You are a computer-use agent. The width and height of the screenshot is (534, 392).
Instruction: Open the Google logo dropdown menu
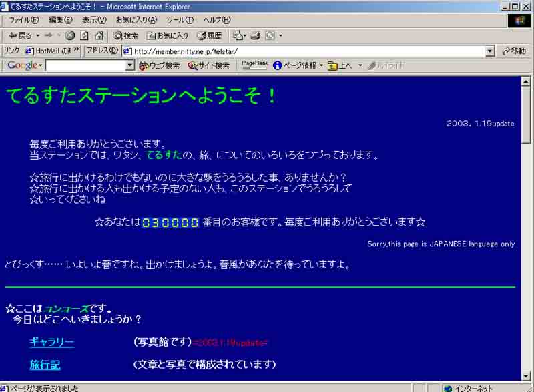(25, 65)
